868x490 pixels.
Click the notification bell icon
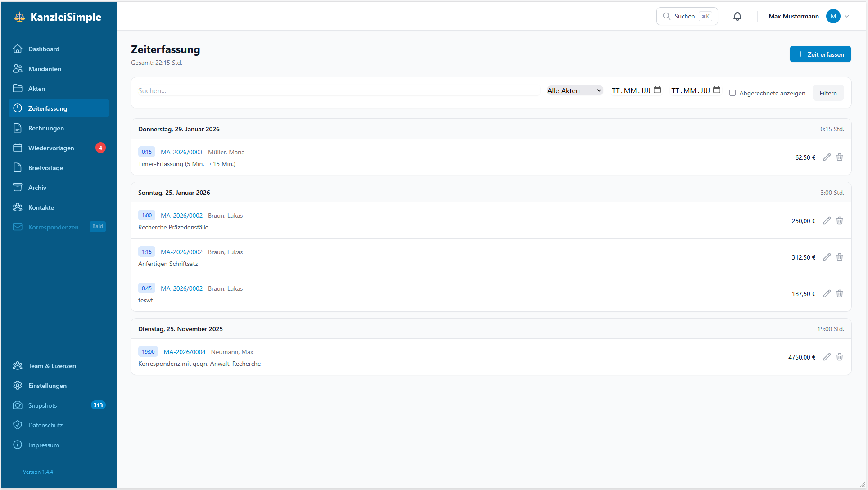737,16
